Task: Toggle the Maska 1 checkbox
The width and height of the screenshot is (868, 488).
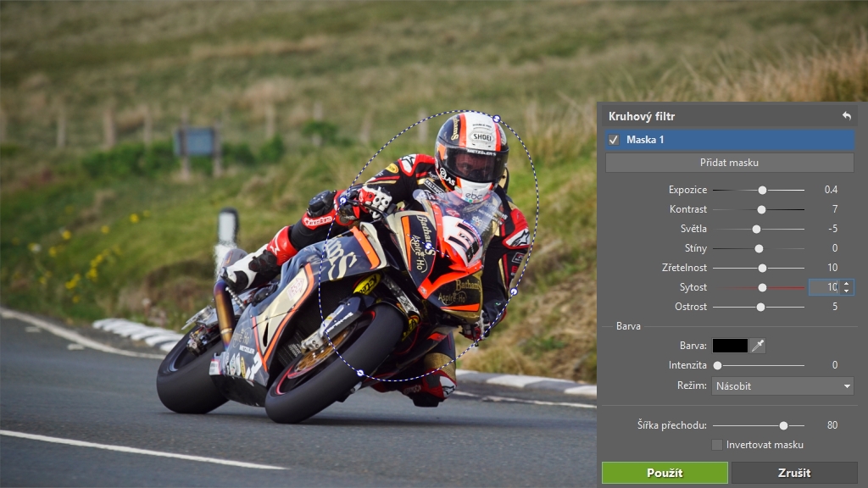Action: point(614,140)
